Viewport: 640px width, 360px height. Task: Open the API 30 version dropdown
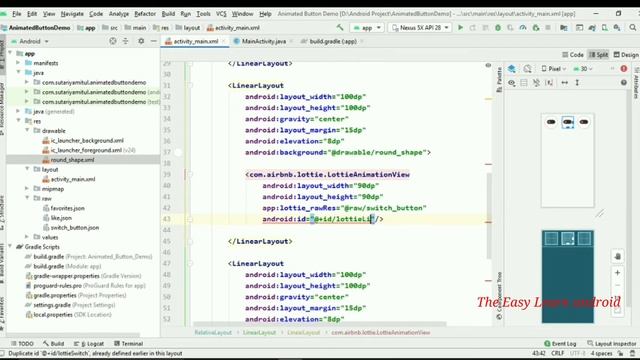click(x=582, y=69)
